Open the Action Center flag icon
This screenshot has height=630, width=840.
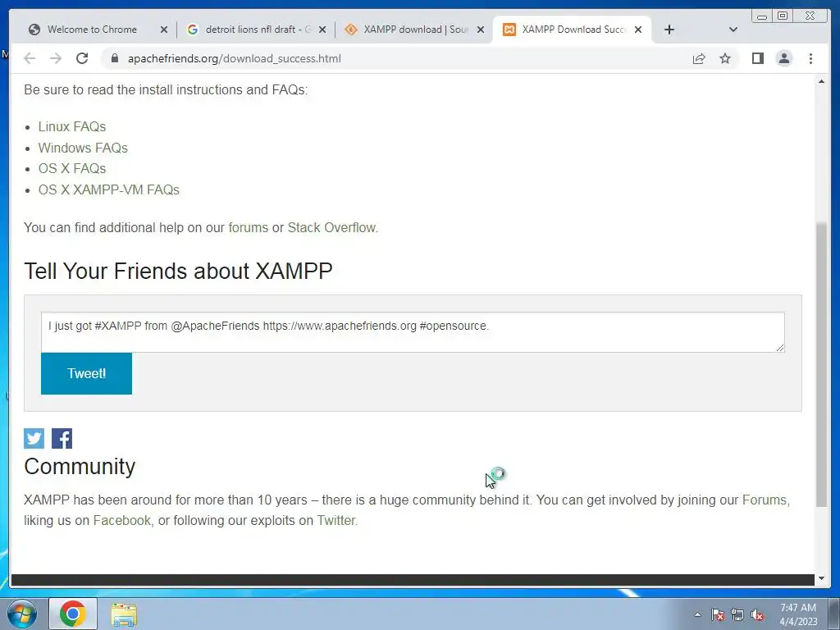click(x=718, y=614)
